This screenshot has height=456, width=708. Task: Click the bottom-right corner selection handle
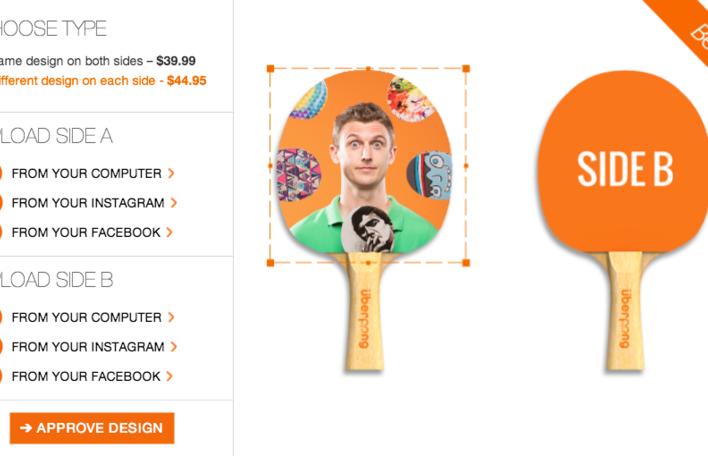coord(466,263)
